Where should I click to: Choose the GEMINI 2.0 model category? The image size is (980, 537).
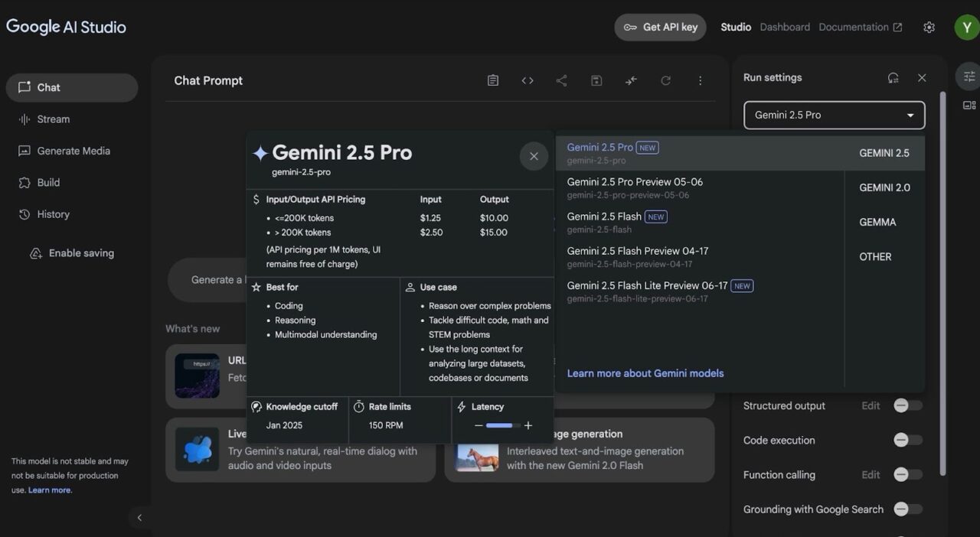[884, 187]
